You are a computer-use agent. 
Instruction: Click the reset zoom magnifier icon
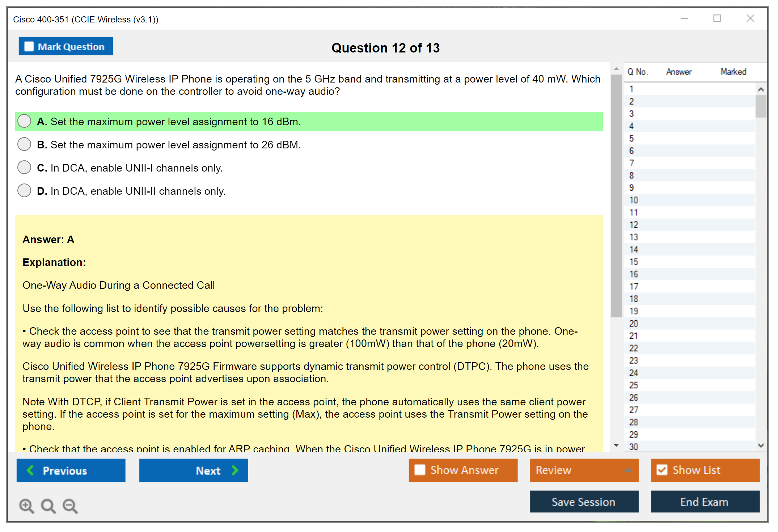tap(48, 506)
